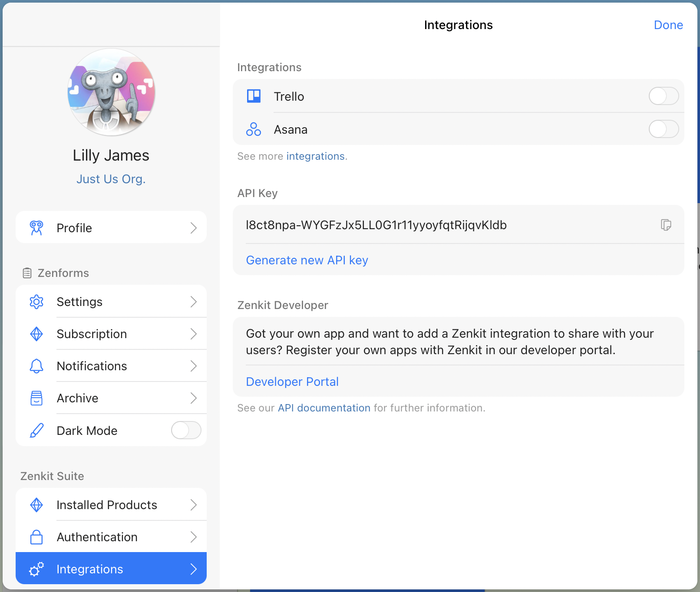Screen dimensions: 700x592
Task: Click Done to close Integrations
Action: [x=668, y=25]
